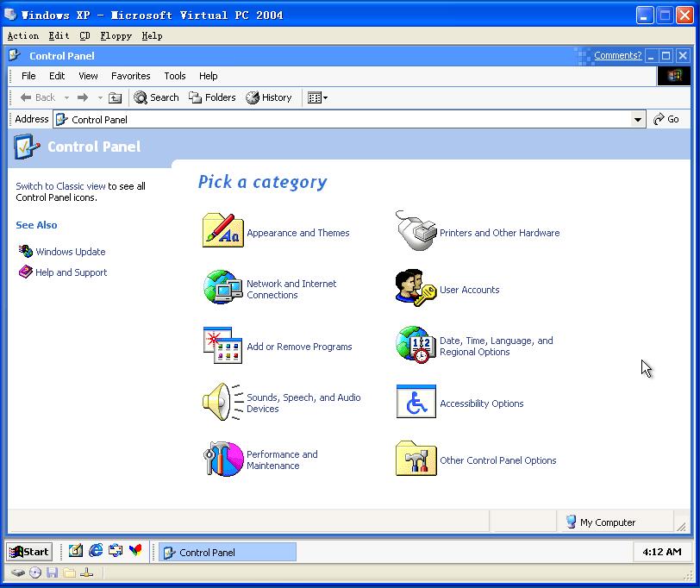Open the Accessibility Options category icon

click(416, 402)
